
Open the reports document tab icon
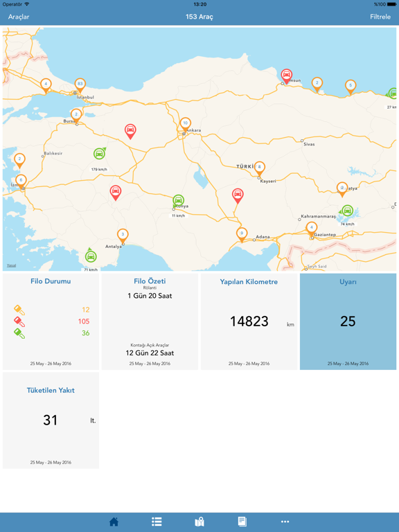coord(242,522)
